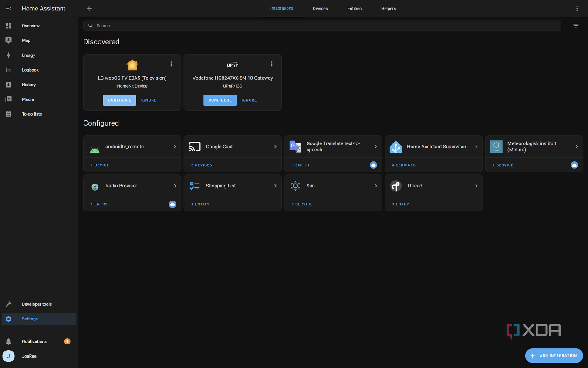Click the Home Assistant Supervisor icon
The image size is (588, 368).
tap(396, 147)
